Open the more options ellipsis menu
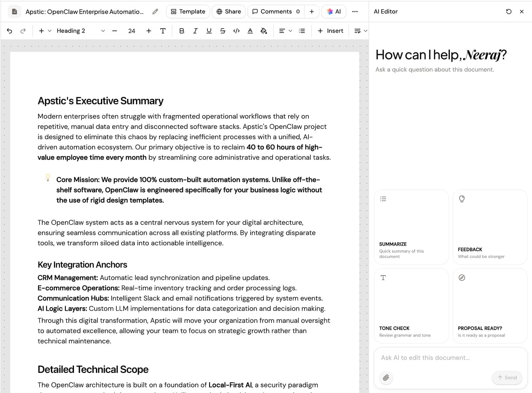Viewport: 532px width, 393px height. click(x=355, y=12)
